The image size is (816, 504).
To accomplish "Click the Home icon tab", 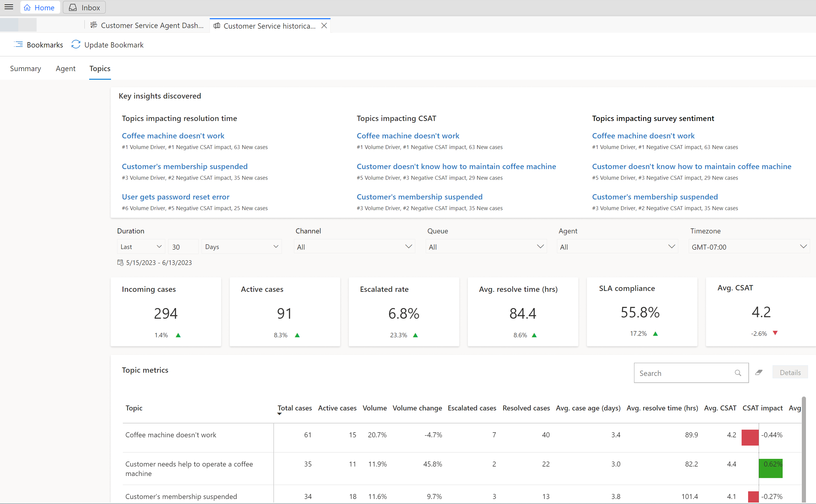I will [40, 7].
